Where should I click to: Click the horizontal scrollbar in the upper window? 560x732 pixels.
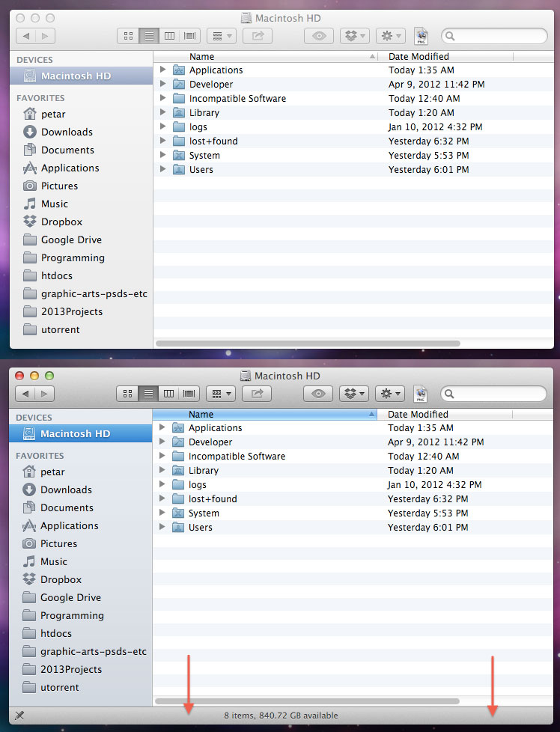(308, 344)
